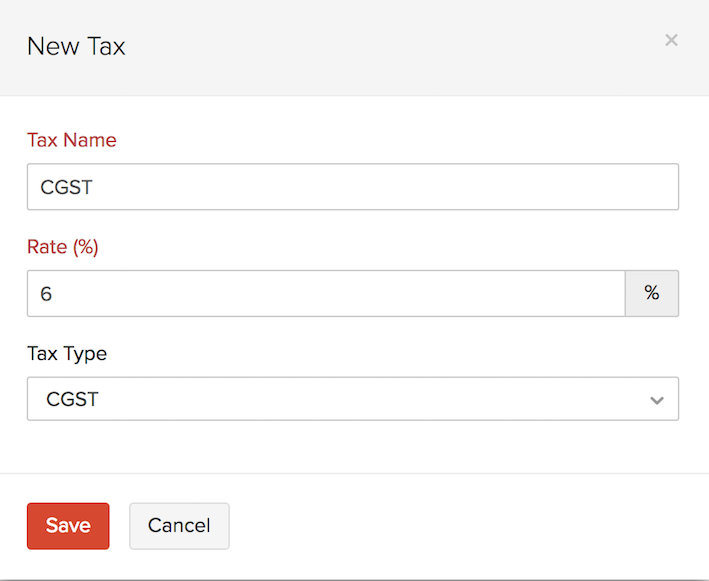Viewport: 709px width, 581px height.
Task: Click the chevron arrow in Tax Type
Action: pyautogui.click(x=657, y=400)
